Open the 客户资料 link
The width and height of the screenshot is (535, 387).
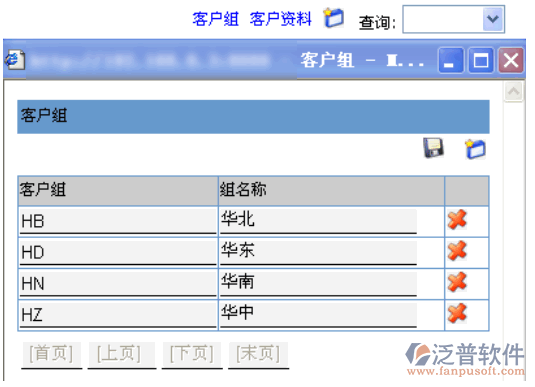[x=280, y=19]
